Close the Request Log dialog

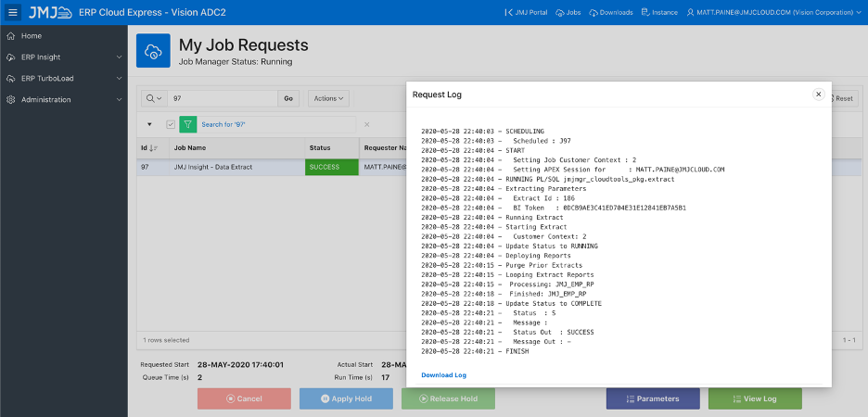(818, 95)
